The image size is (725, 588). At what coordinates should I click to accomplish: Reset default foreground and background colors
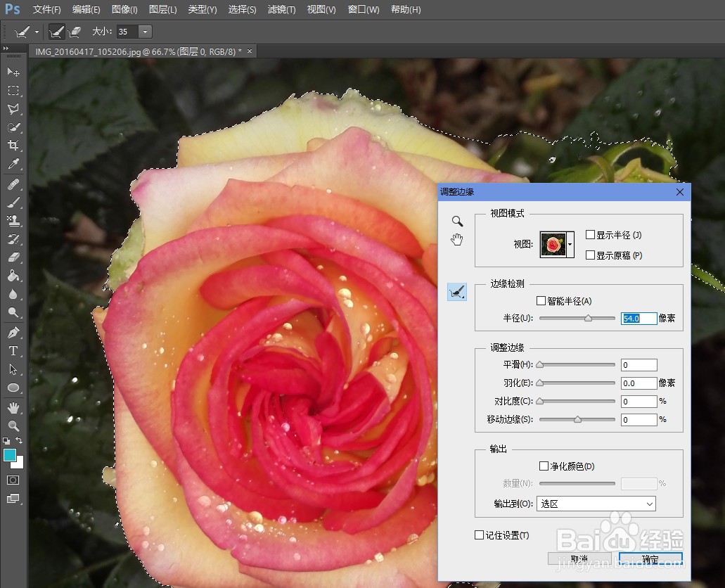pyautogui.click(x=6, y=440)
